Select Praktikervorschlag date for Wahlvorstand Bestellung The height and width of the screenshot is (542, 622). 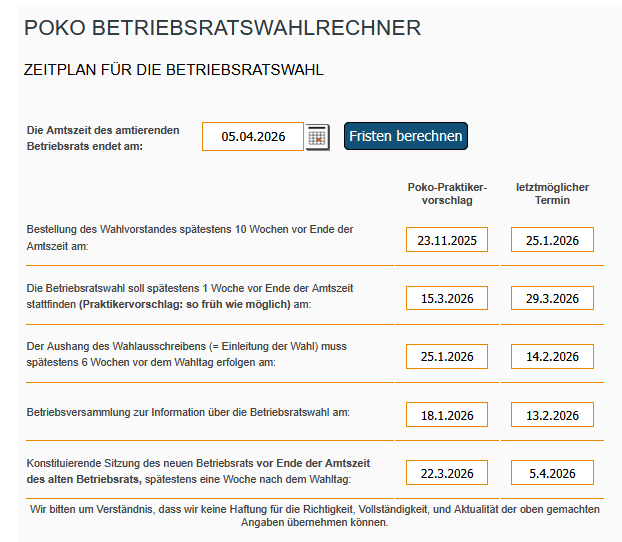pos(447,240)
